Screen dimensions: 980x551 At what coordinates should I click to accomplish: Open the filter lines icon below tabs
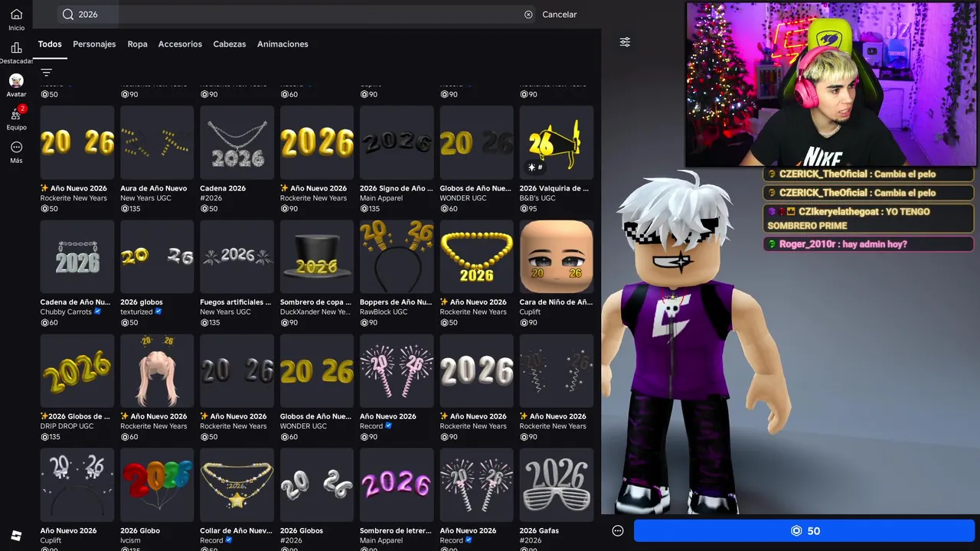[x=47, y=73]
